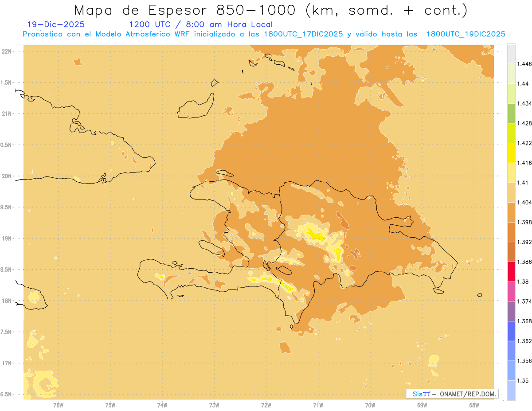
Task: Select the legend value '1.368'
Action: [x=524, y=321]
